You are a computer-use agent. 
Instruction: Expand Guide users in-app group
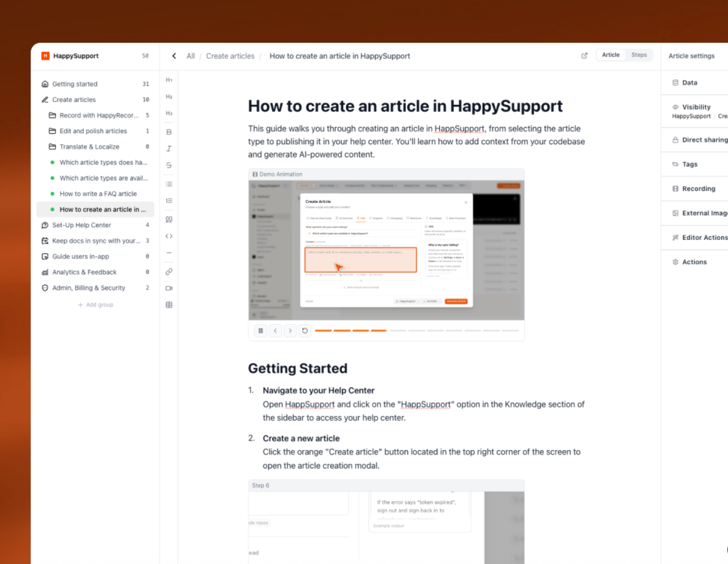pos(95,256)
